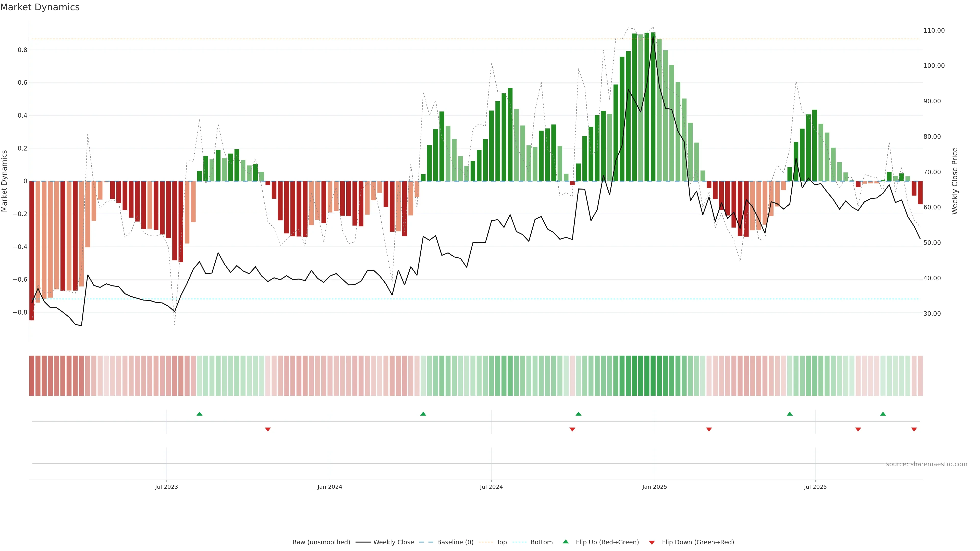Toggle the Top legend entry
980x551 pixels.
(x=501, y=542)
